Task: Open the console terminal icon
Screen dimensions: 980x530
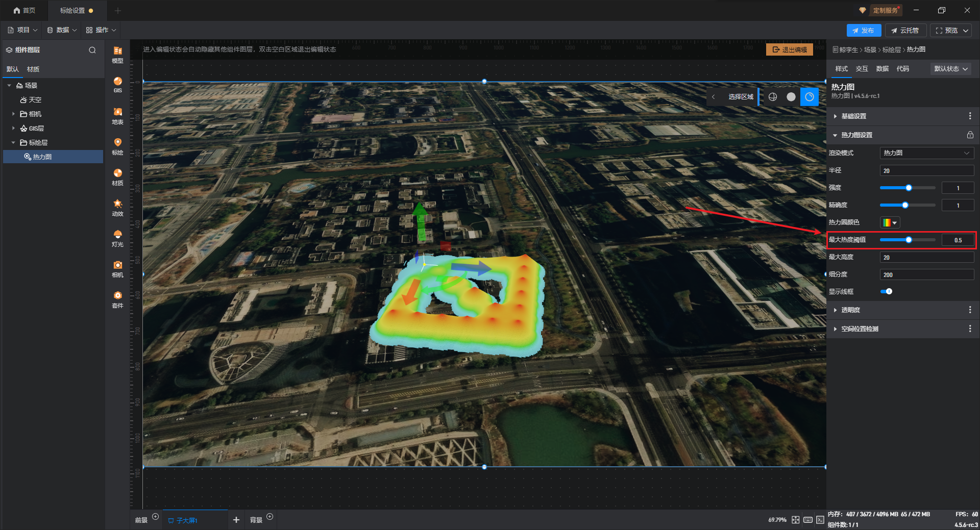Action: (x=820, y=520)
